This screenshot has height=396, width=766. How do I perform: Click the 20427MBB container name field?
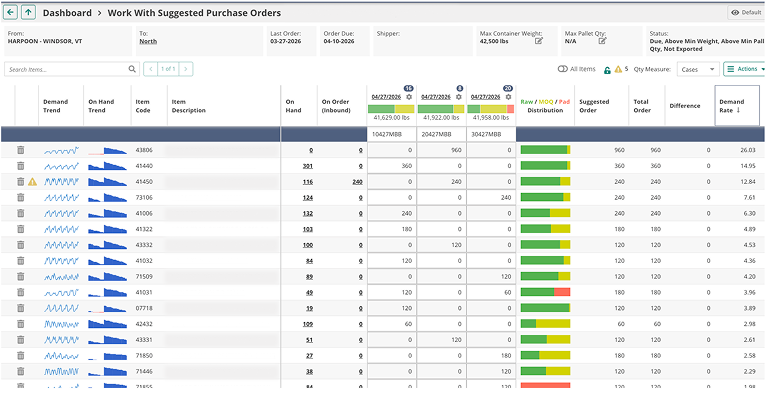pos(441,134)
